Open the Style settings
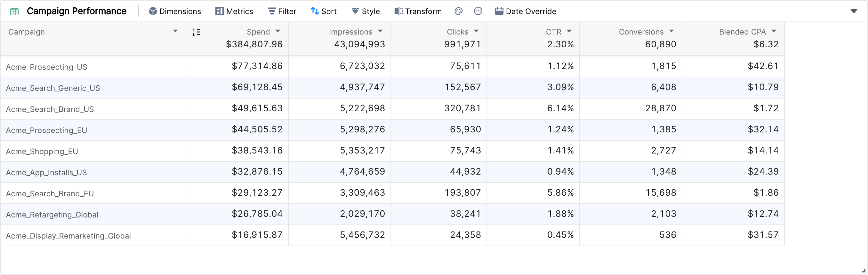 pyautogui.click(x=366, y=12)
